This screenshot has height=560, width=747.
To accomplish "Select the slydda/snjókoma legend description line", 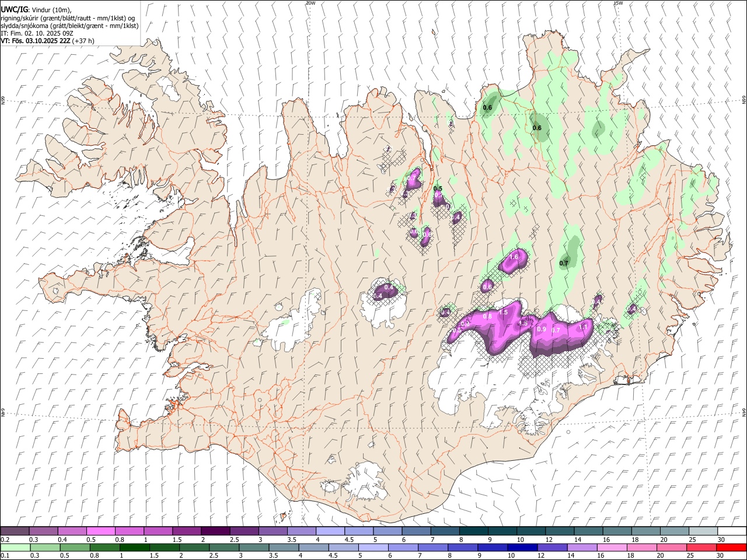I will pyautogui.click(x=69, y=26).
